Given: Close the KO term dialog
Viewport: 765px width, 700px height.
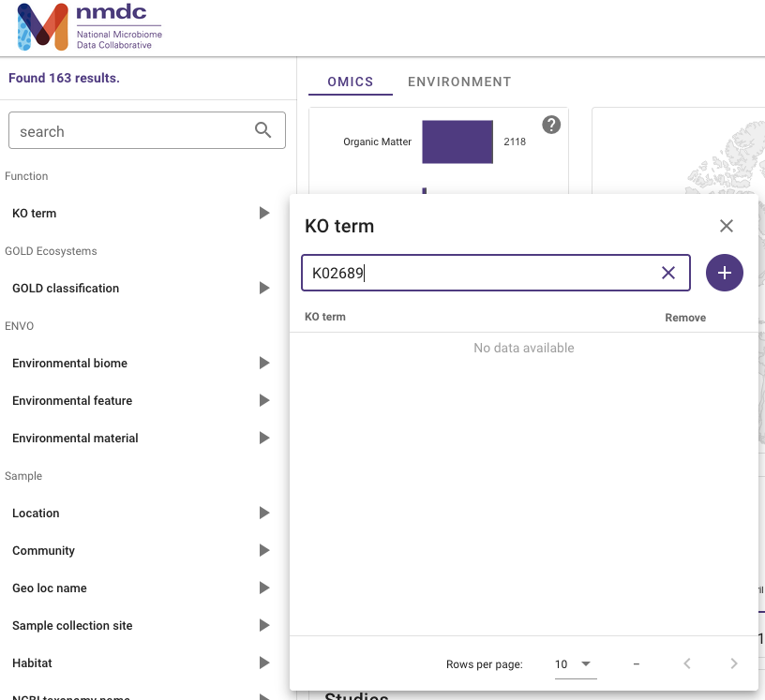Looking at the screenshot, I should pos(727,226).
